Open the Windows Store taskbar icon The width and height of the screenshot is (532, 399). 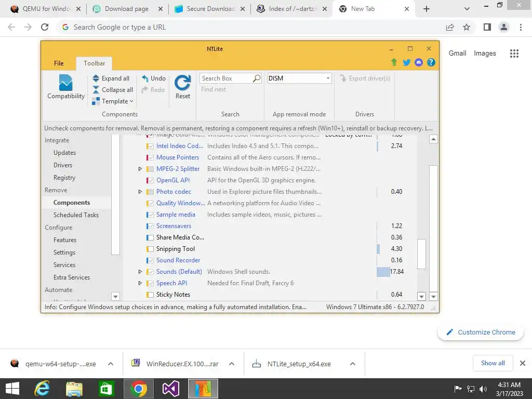[107, 389]
